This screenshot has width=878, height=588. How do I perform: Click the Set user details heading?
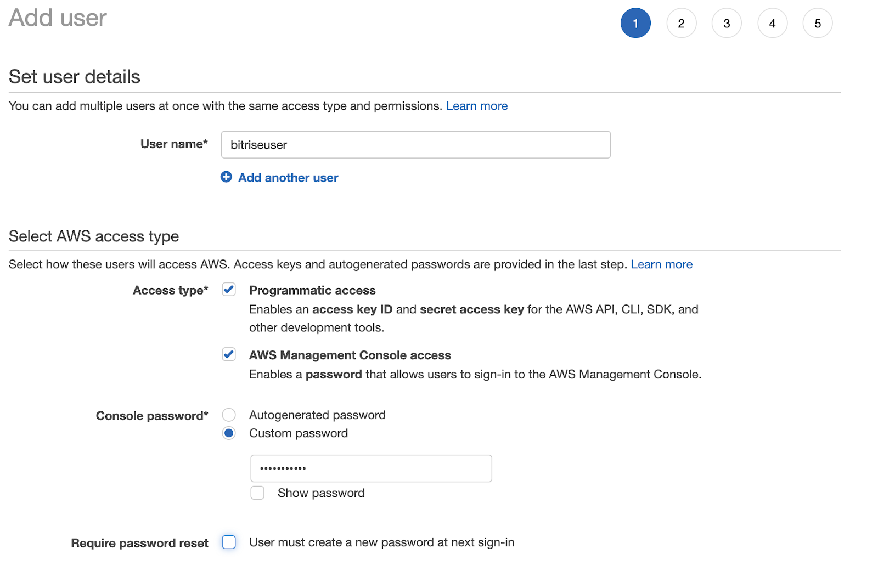point(75,77)
